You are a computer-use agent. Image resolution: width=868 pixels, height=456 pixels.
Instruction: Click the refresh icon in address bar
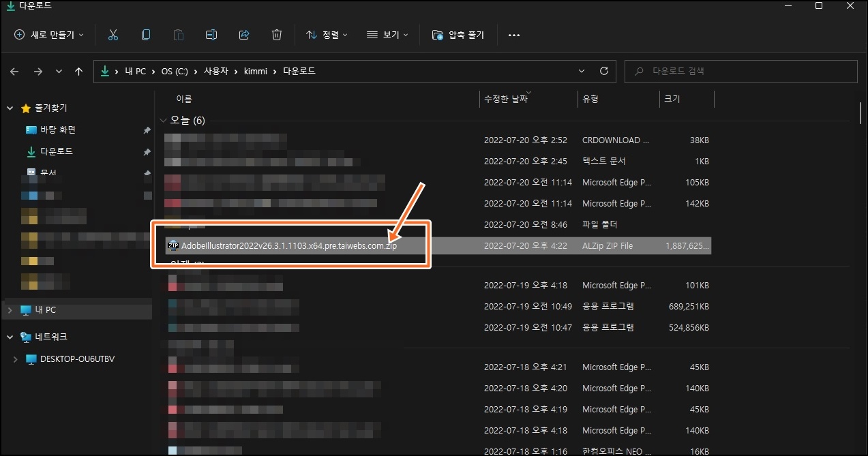pyautogui.click(x=604, y=71)
